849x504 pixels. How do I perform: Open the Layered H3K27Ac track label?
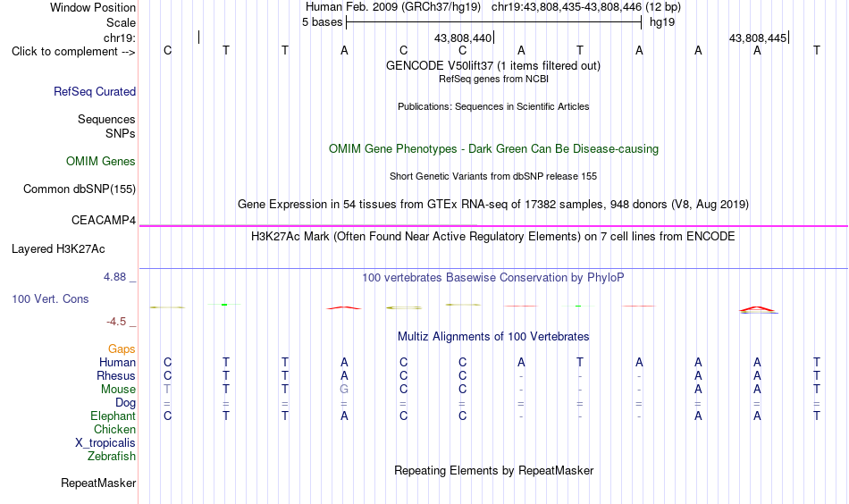click(58, 249)
